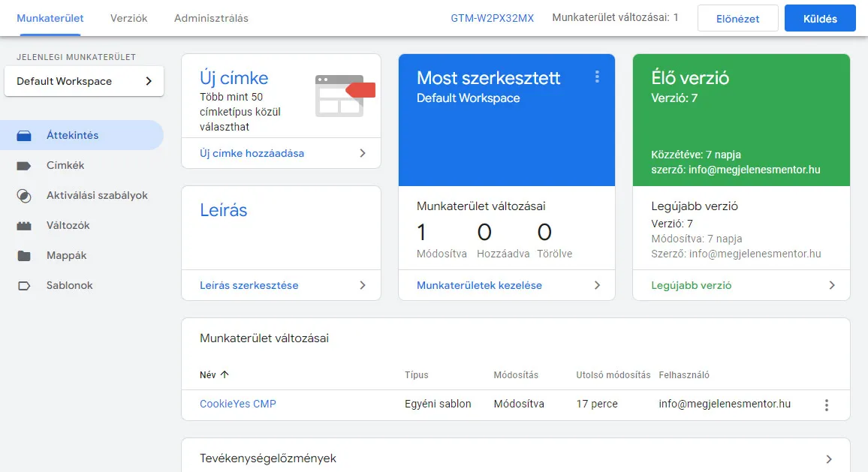Open the Munkaterületek kezelése link

pos(479,285)
